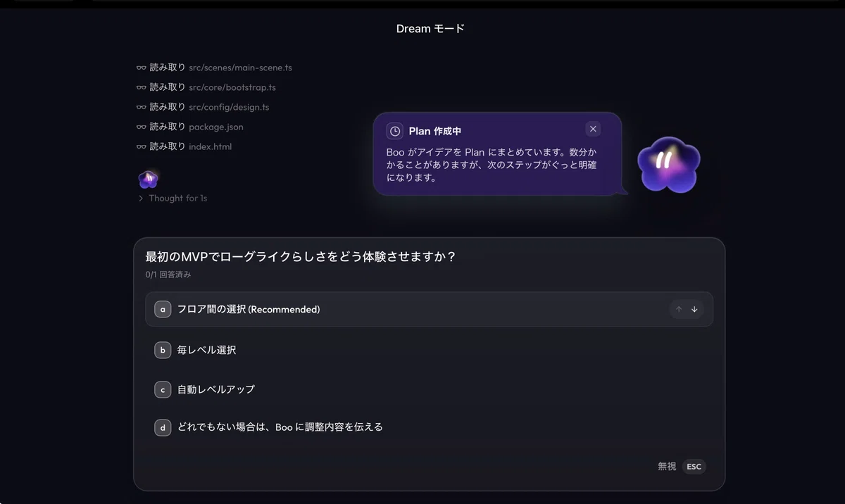This screenshot has width=845, height=504.
Task: Select option フロア間の選択 (Recommended)
Action: [429, 309]
